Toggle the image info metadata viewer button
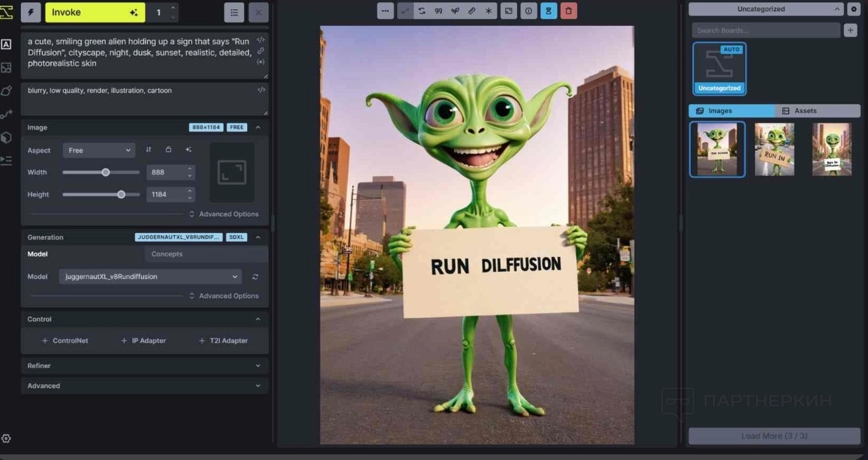Viewport: 868px width, 460px height. pyautogui.click(x=528, y=11)
